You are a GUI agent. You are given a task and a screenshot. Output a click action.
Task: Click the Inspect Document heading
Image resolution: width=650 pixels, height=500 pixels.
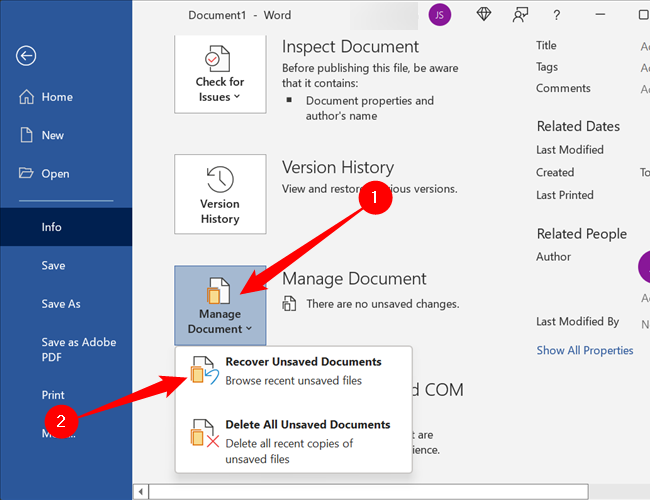point(350,46)
